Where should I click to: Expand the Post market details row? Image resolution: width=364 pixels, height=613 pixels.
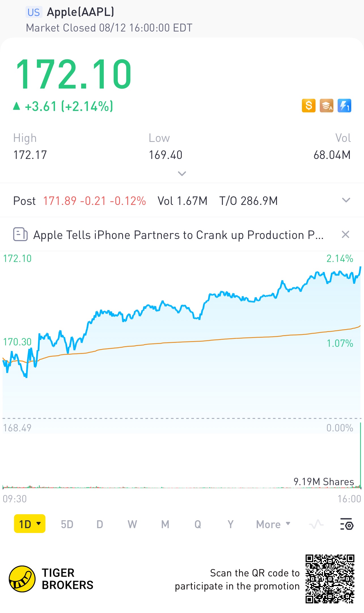click(346, 200)
